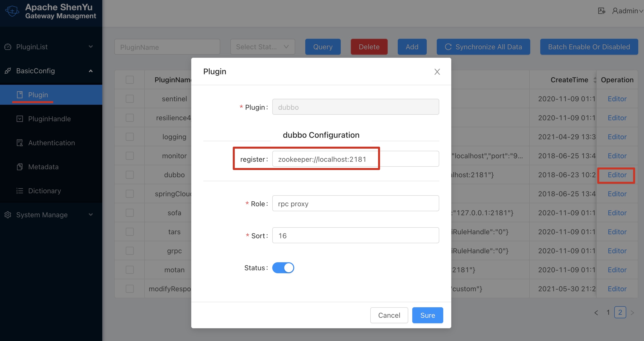This screenshot has width=644, height=341.
Task: Click the PluginList dashboard icon
Action: tap(8, 47)
